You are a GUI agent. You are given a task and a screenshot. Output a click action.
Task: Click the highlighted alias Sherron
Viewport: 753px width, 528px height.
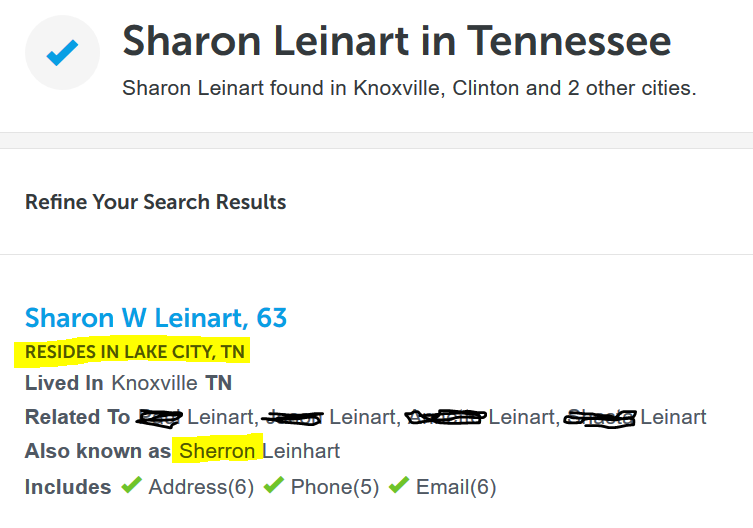click(x=216, y=451)
